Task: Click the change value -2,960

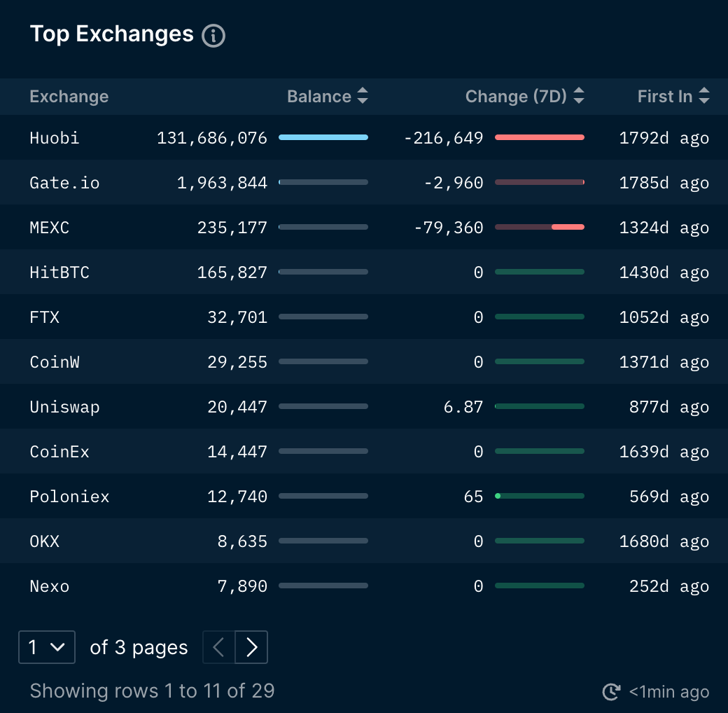Action: (x=454, y=183)
